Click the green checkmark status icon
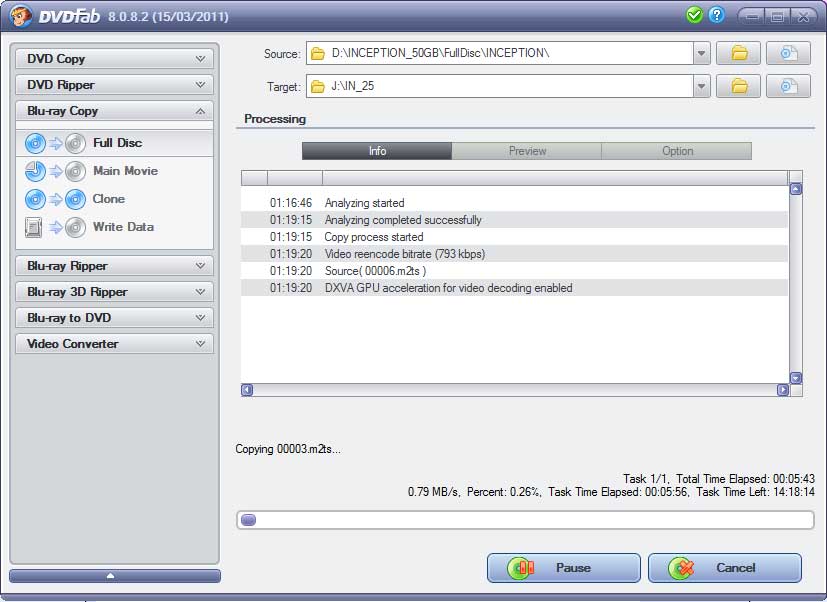 (x=694, y=15)
